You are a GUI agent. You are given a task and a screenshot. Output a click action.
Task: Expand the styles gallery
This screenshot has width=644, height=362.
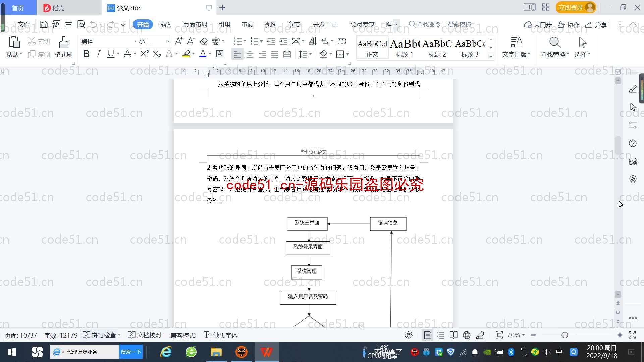(x=491, y=56)
